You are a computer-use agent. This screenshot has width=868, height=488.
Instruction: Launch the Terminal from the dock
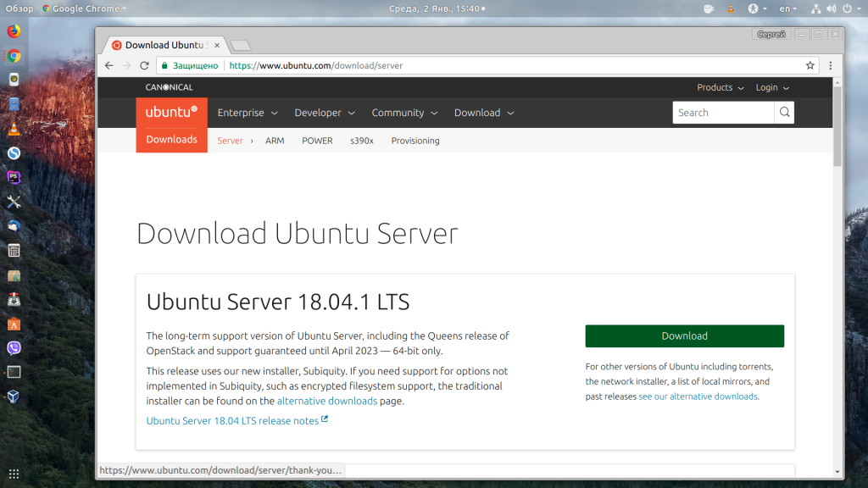tap(12, 371)
